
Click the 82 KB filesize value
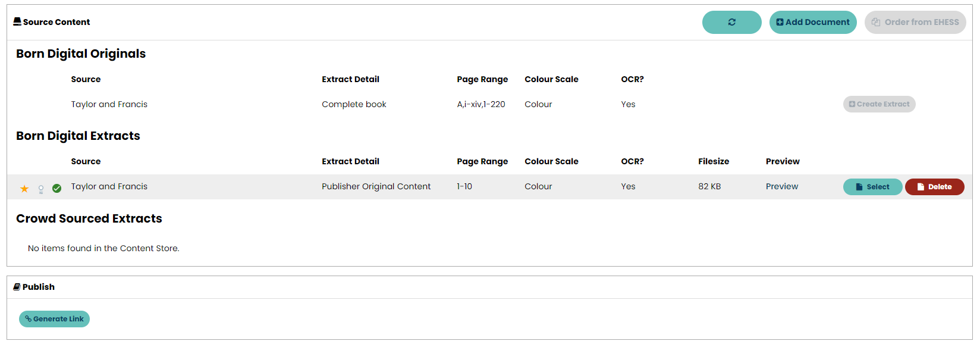[709, 186]
